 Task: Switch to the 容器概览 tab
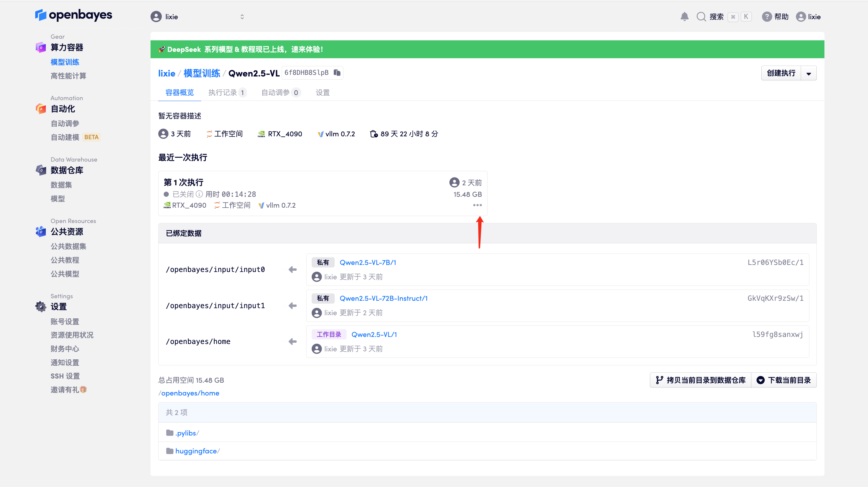click(x=180, y=92)
